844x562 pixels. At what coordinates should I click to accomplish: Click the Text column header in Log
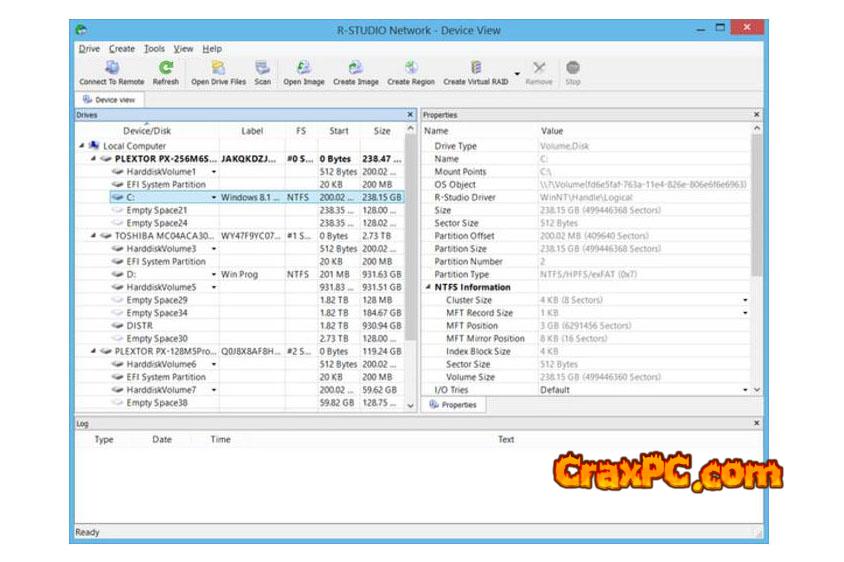coord(506,439)
